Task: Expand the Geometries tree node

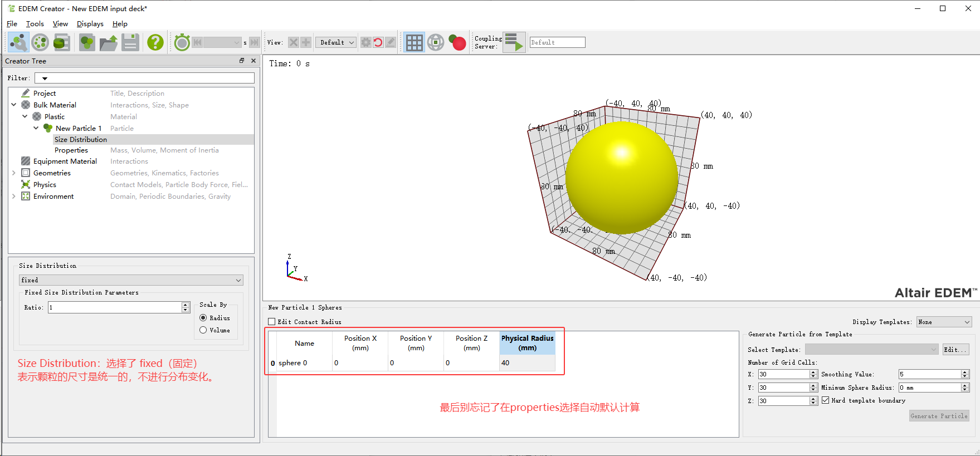Action: coord(14,173)
